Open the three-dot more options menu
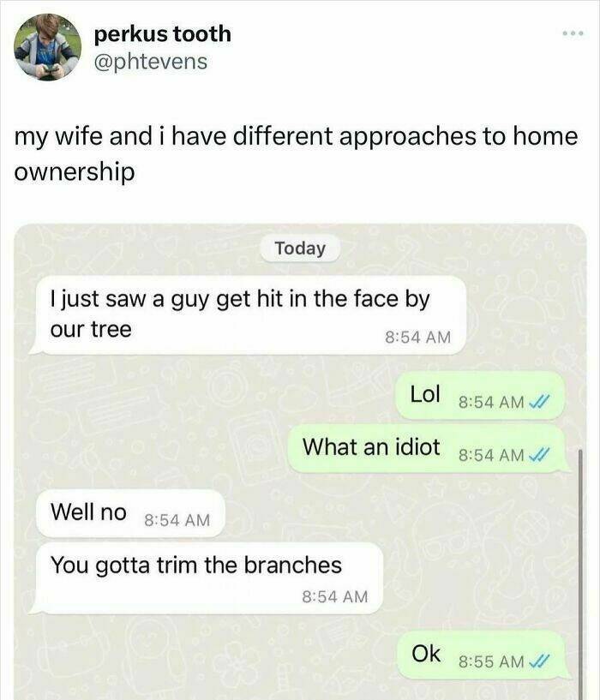The width and height of the screenshot is (600, 700). click(573, 33)
